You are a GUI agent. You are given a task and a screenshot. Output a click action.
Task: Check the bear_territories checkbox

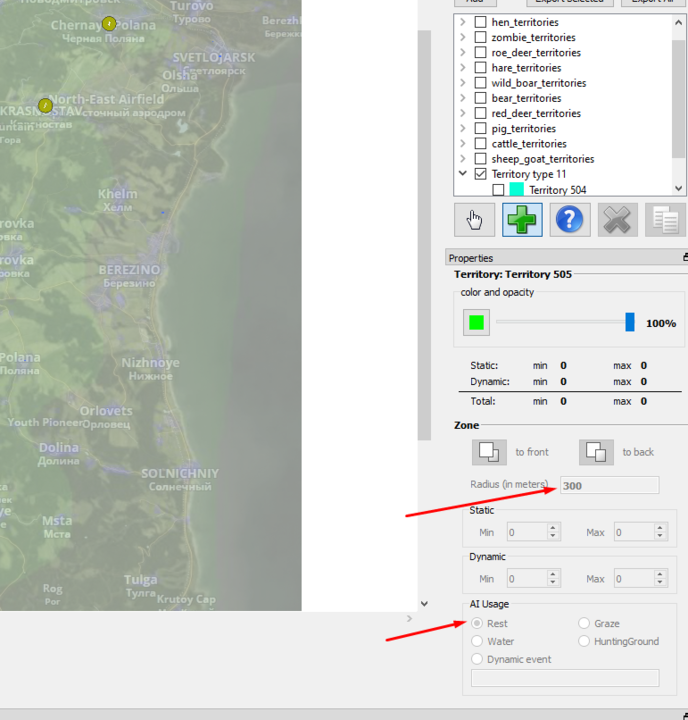480,98
